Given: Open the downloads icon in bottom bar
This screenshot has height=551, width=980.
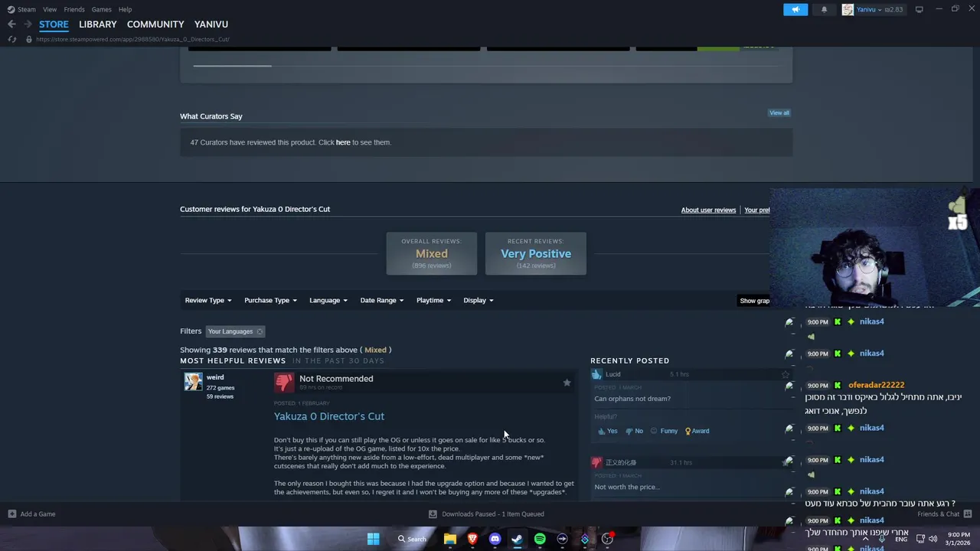Looking at the screenshot, I should (433, 514).
